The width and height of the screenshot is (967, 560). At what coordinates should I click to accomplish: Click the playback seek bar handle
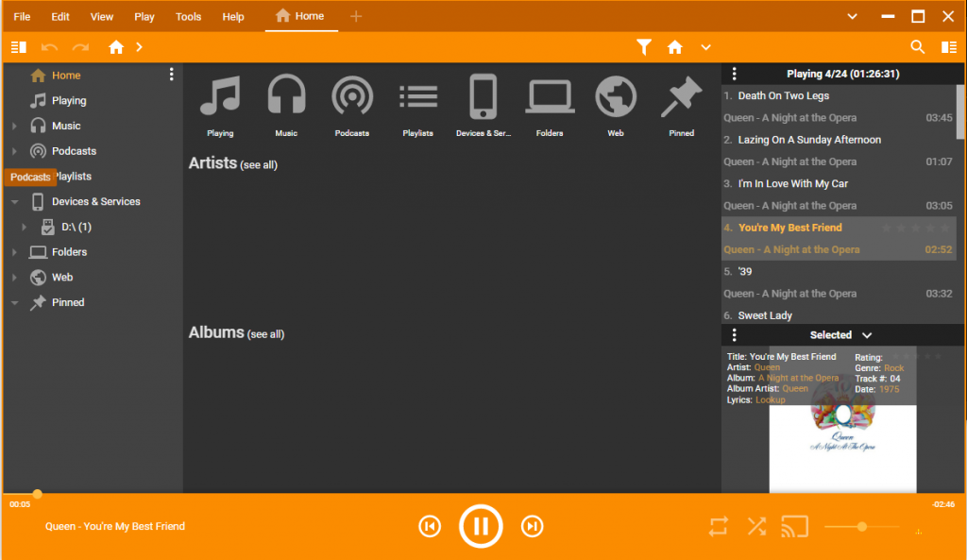coord(38,494)
